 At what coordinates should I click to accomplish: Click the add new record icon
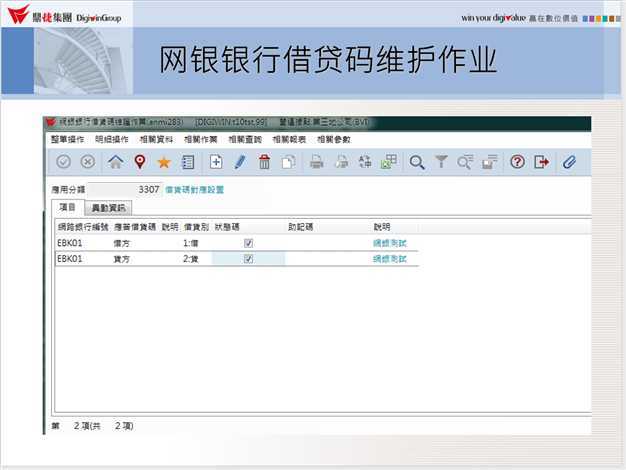(x=216, y=162)
